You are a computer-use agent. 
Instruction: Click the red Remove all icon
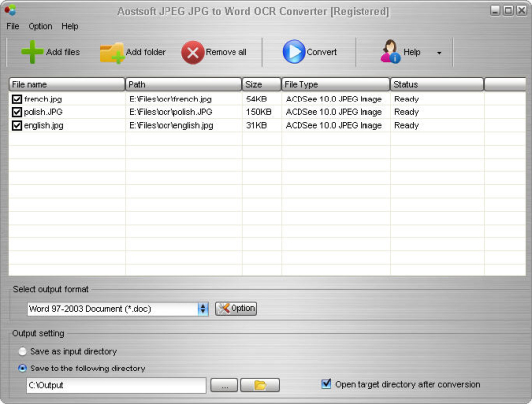(193, 52)
